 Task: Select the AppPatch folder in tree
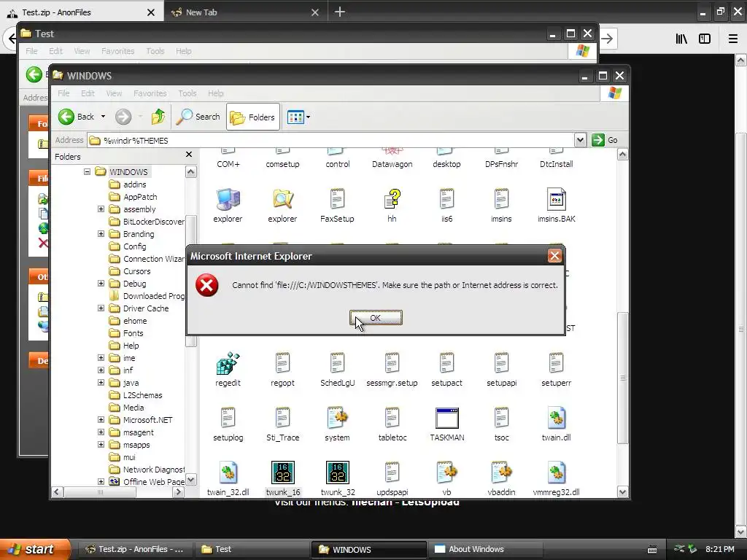pyautogui.click(x=133, y=197)
